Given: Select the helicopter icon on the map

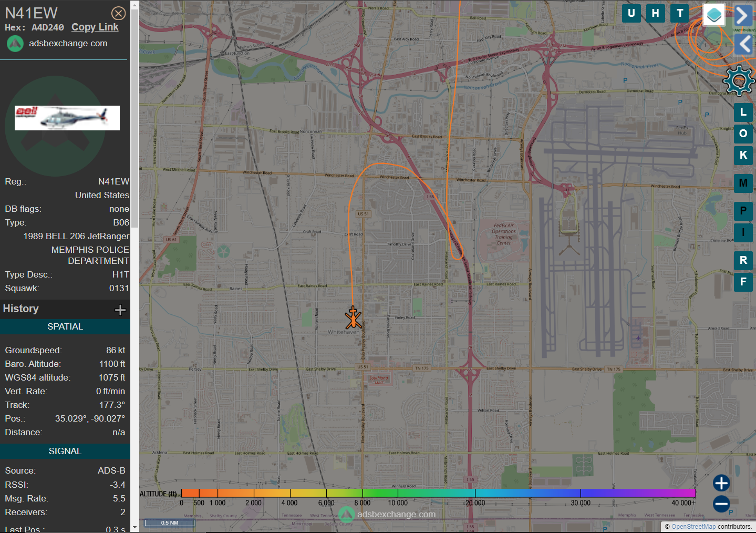Looking at the screenshot, I should (353, 318).
